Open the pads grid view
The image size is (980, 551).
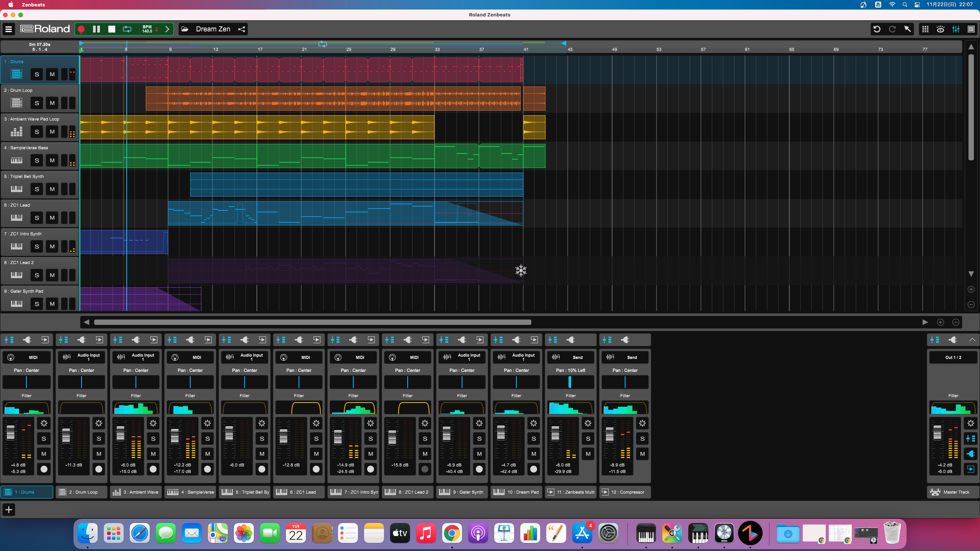pos(925,29)
